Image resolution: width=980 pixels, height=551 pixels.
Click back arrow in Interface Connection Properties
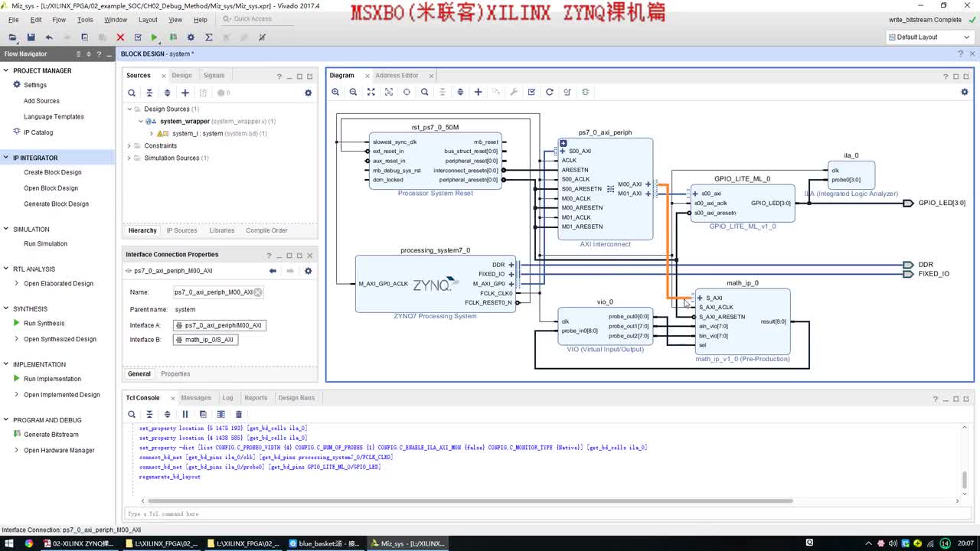click(x=273, y=271)
